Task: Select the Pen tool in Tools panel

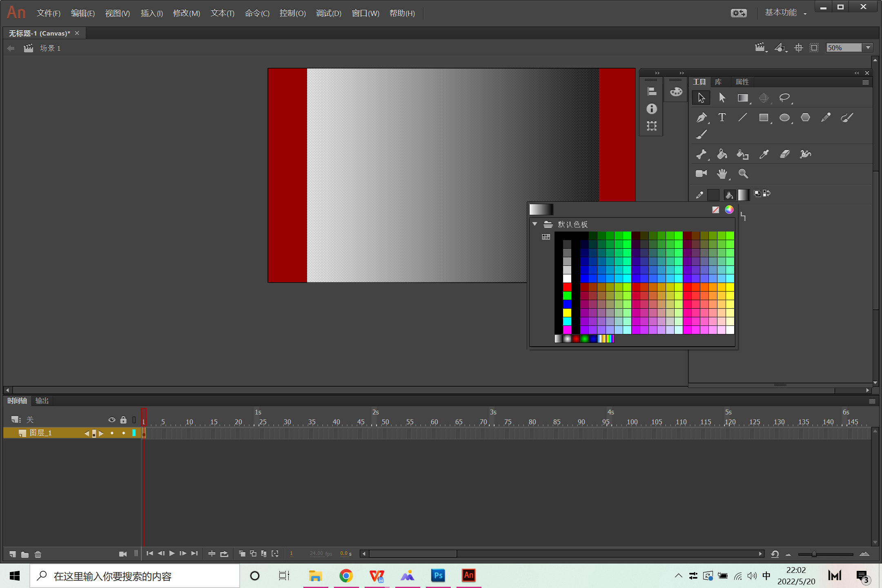Action: (701, 118)
